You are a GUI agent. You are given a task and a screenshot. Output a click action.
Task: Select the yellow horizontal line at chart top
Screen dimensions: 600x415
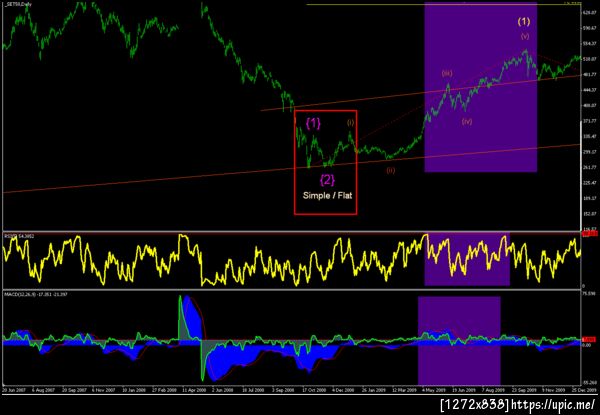tap(444, 5)
